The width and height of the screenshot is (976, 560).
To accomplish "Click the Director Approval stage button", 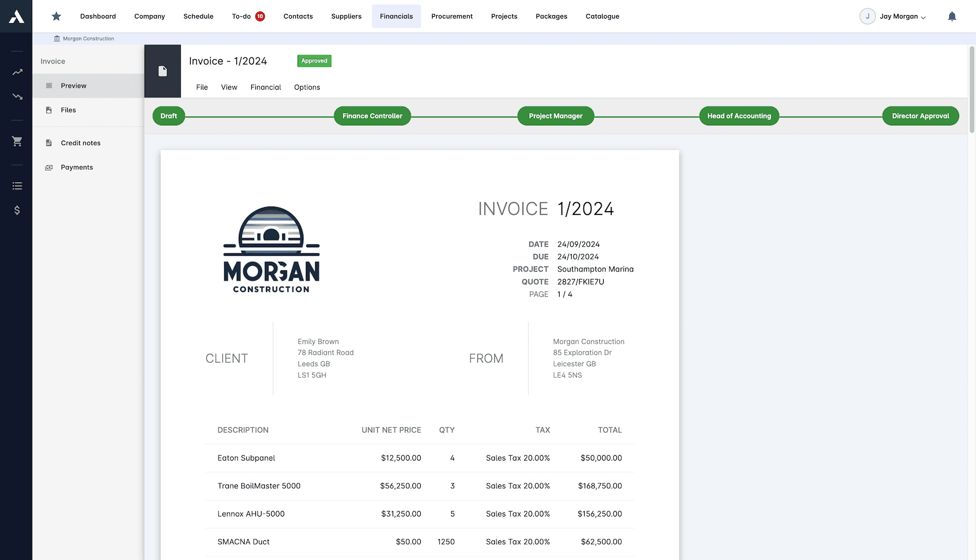I will [x=920, y=116].
